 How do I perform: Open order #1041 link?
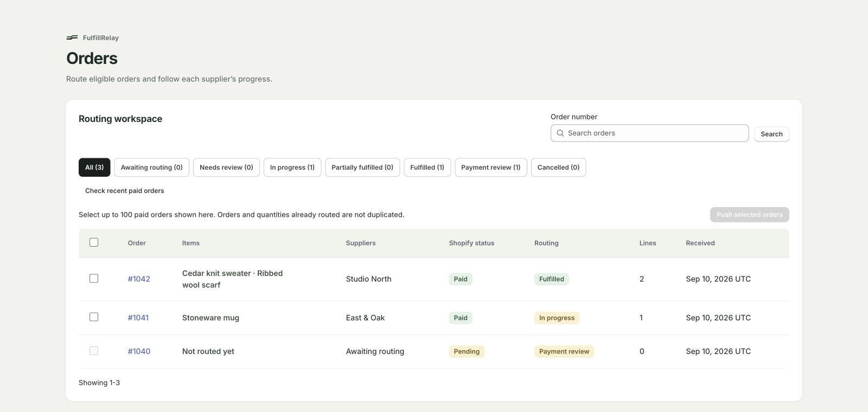138,318
